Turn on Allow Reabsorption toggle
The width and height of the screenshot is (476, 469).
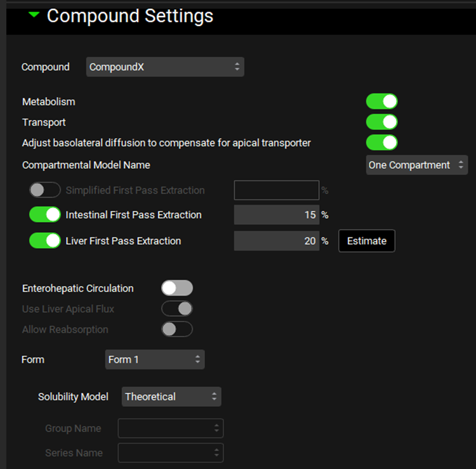tap(176, 329)
